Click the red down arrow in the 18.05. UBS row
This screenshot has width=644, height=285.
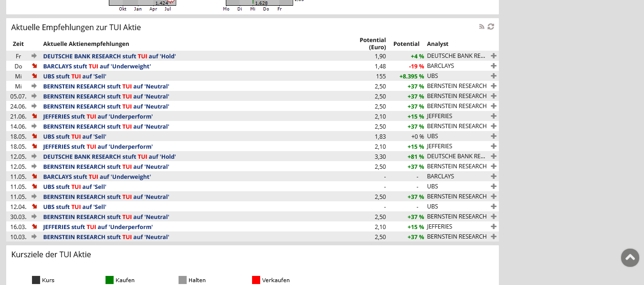pos(34,136)
